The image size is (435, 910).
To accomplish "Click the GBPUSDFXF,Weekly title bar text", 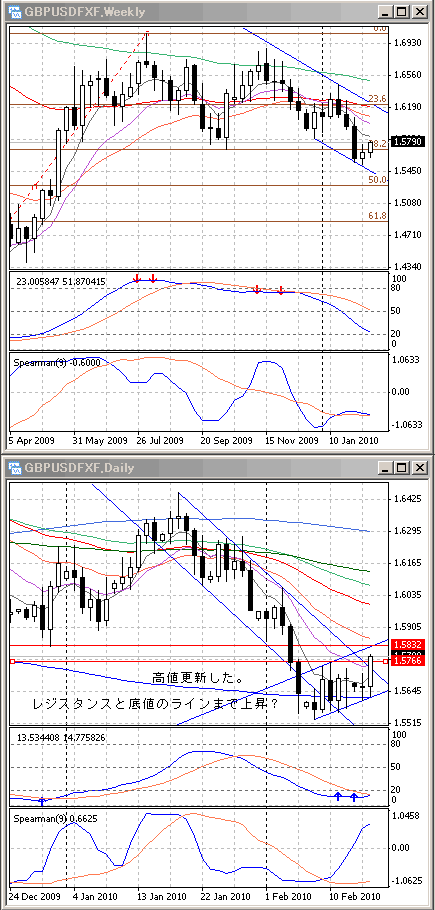I will [85, 11].
